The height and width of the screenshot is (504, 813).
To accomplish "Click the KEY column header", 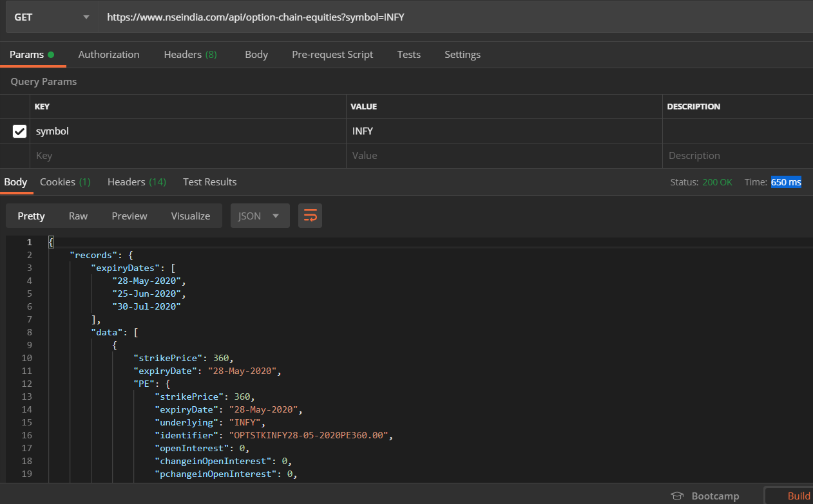I will 42,106.
